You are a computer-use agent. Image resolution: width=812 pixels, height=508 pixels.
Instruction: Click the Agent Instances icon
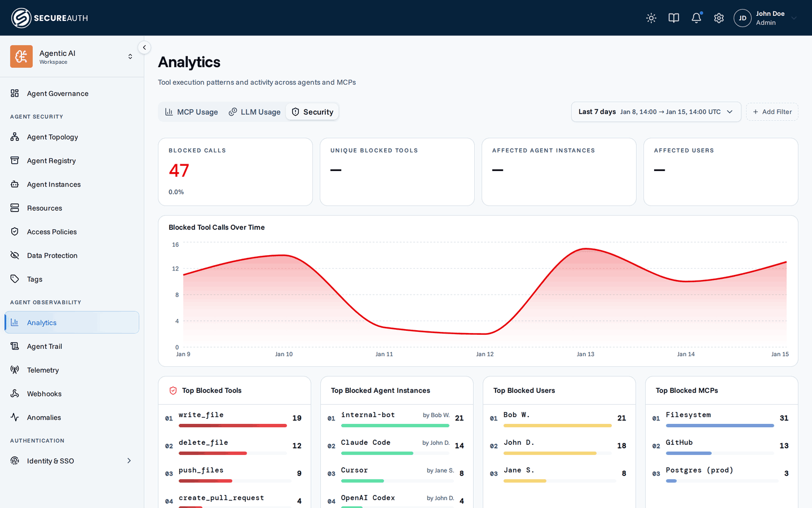15,184
